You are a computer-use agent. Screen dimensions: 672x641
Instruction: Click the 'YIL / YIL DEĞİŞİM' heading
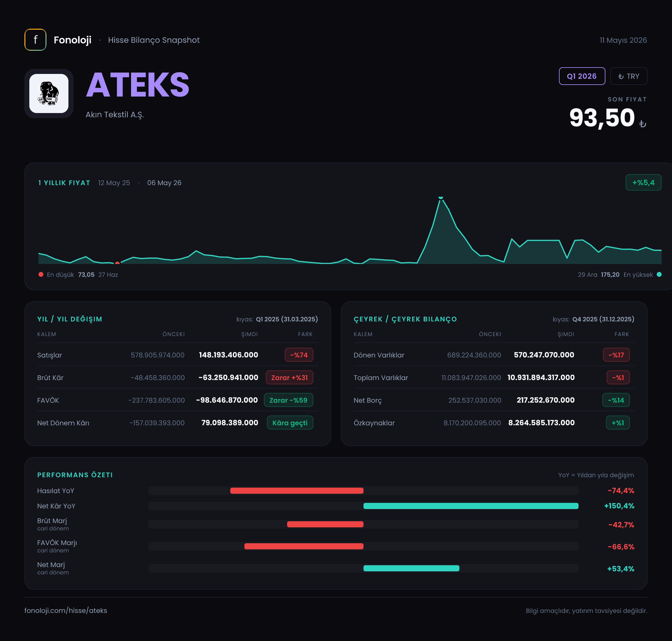70,319
